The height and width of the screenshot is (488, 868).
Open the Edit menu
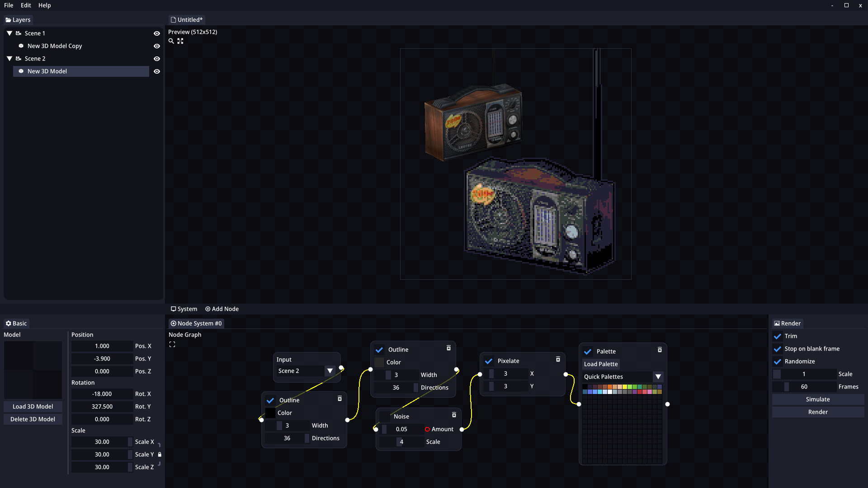26,5
